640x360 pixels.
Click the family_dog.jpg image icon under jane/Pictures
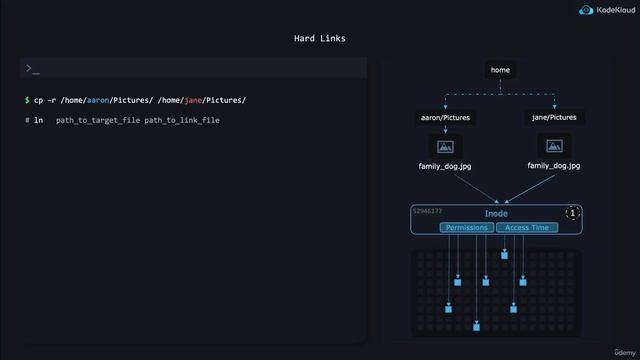554,146
